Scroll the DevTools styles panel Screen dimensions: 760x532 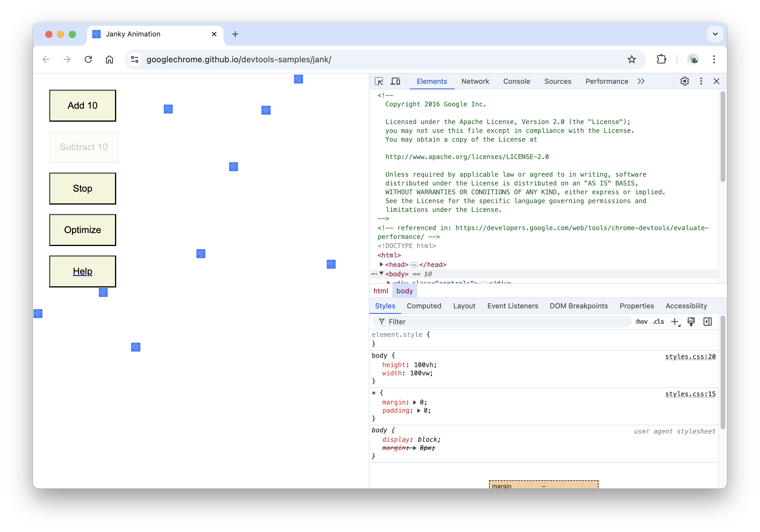(722, 392)
